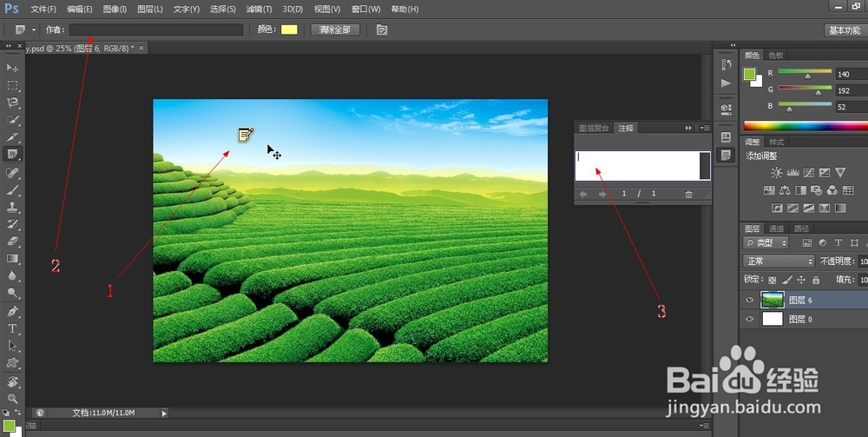Select the Blur tool
The width and height of the screenshot is (868, 437).
click(12, 275)
